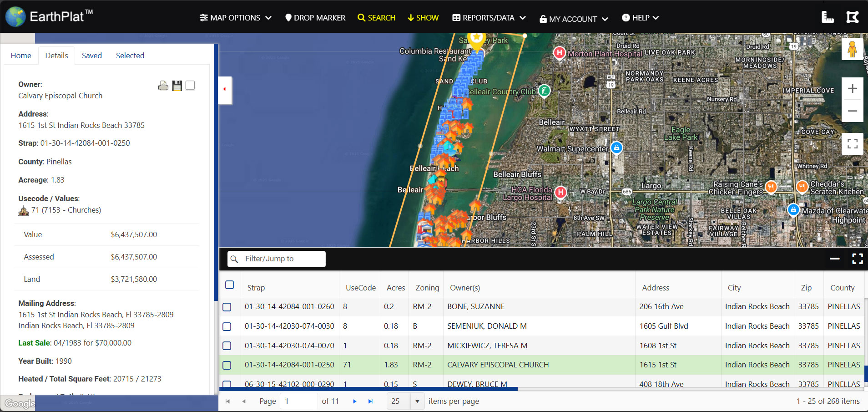This screenshot has height=412, width=868.
Task: Click SHOW in the top menu
Action: [x=423, y=18]
